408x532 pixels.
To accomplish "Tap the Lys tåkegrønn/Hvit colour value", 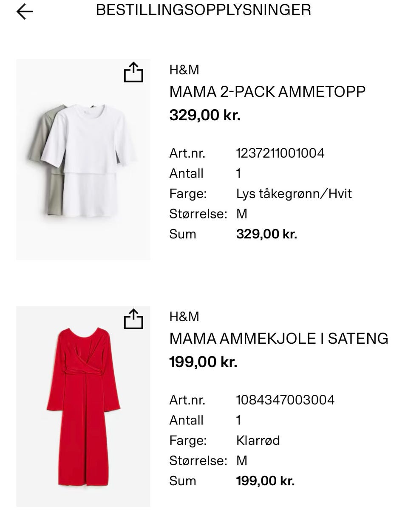I will coord(294,194).
